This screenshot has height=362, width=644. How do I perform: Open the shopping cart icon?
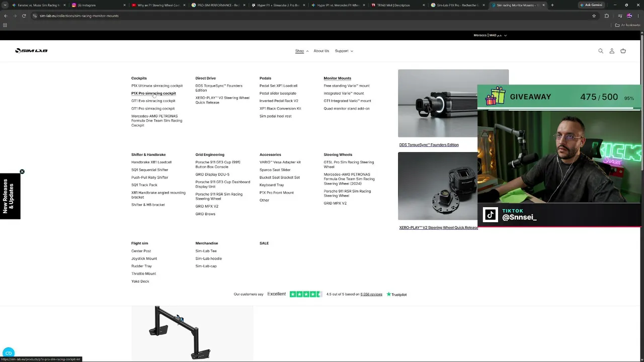tap(623, 51)
